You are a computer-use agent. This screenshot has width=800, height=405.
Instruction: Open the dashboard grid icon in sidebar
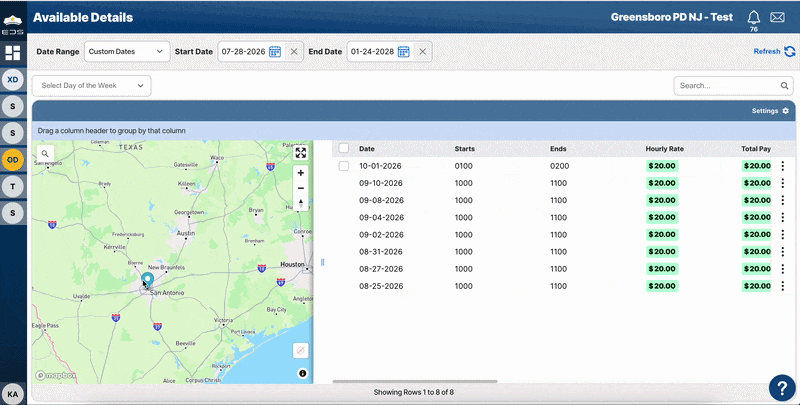click(13, 53)
